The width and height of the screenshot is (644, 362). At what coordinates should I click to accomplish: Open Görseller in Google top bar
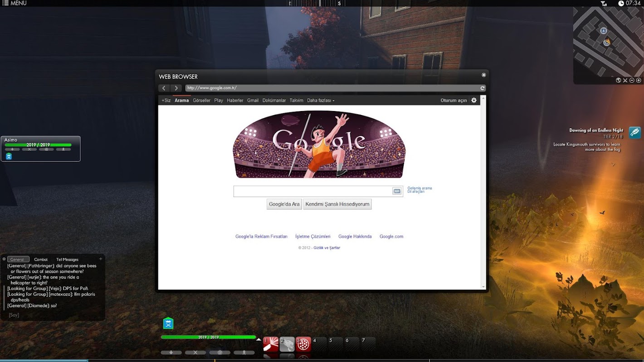coord(201,101)
